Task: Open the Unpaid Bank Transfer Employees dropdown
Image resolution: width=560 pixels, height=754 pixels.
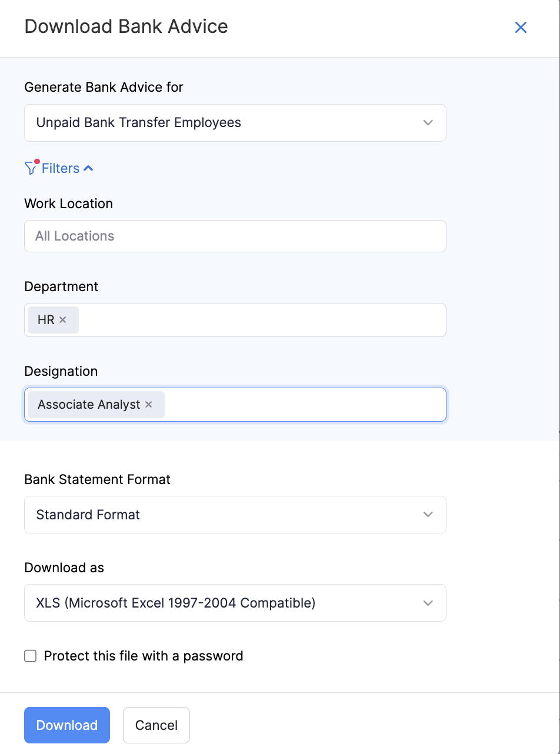Action: click(235, 122)
